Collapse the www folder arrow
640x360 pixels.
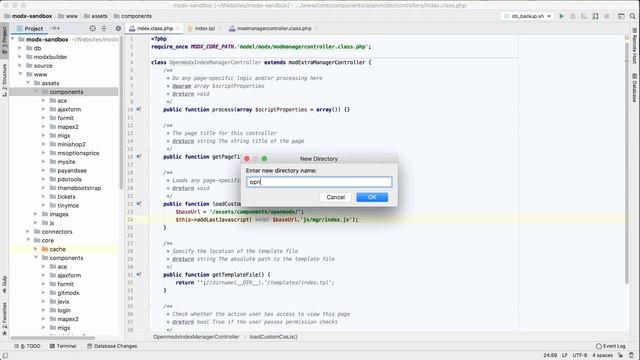pos(20,74)
